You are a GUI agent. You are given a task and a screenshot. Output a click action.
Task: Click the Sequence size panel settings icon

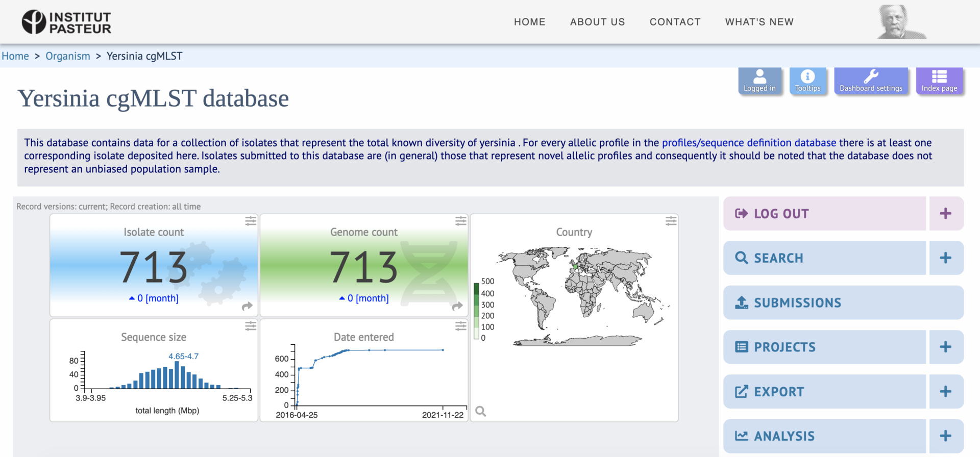(x=251, y=326)
